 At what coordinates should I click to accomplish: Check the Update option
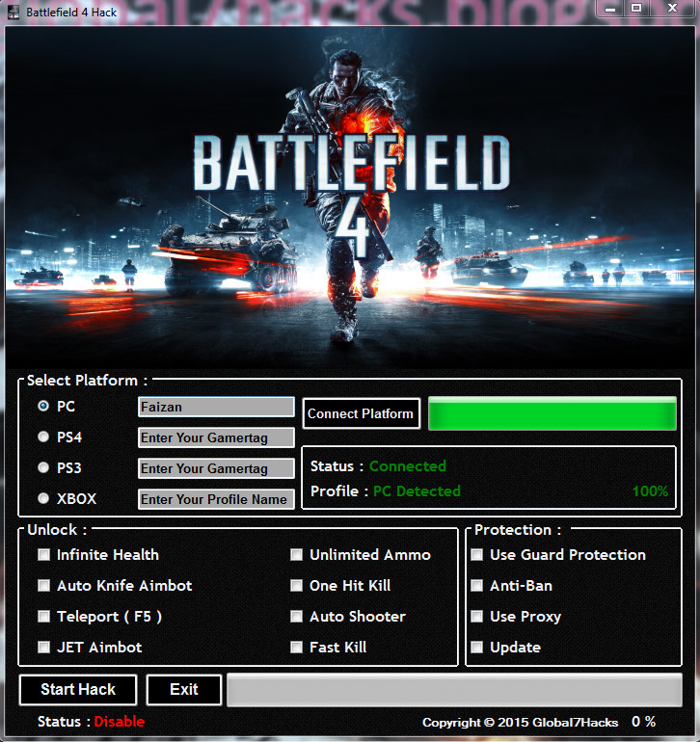pos(477,647)
